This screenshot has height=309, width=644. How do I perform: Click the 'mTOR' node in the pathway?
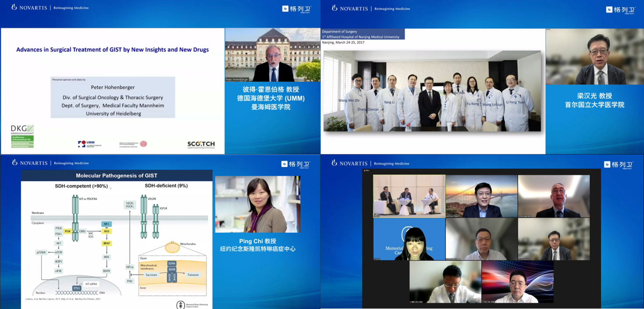click(x=58, y=252)
